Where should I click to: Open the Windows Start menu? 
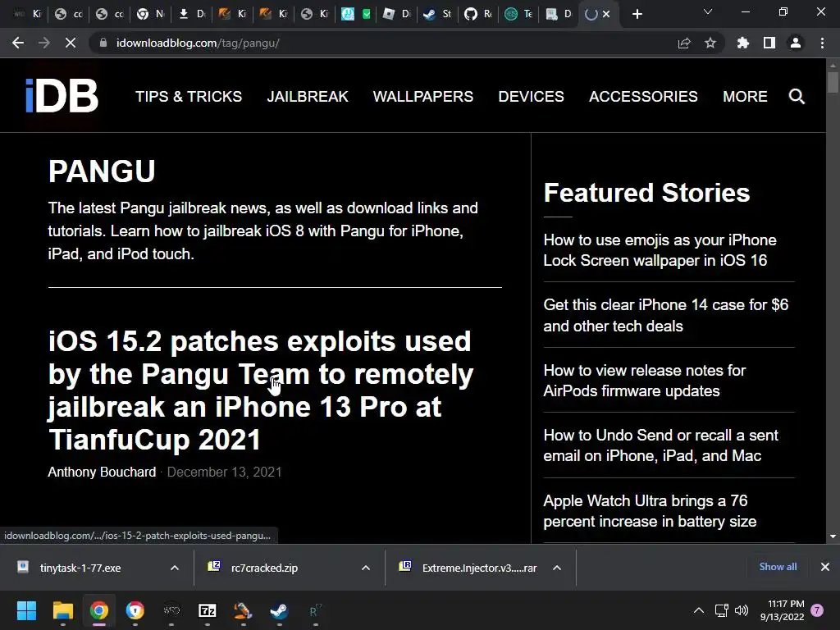[x=26, y=610]
